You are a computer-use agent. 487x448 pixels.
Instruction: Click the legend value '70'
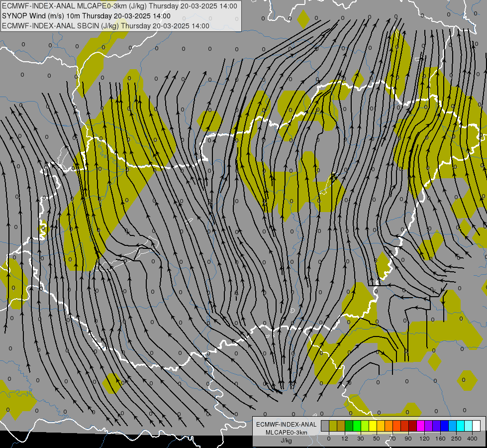pos(392,439)
